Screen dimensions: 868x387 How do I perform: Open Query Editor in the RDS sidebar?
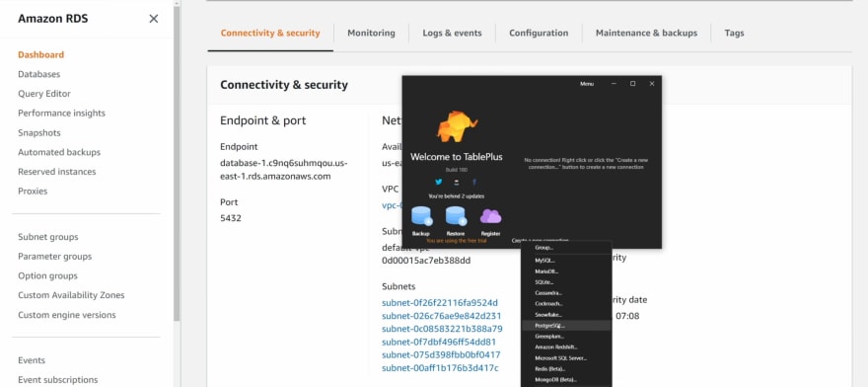tap(44, 94)
